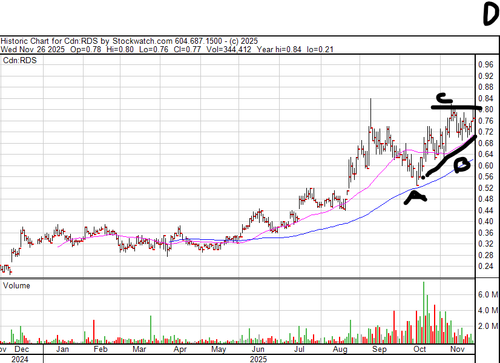Select the 'Jun' month label
The image size is (500, 363).
coord(258,349)
